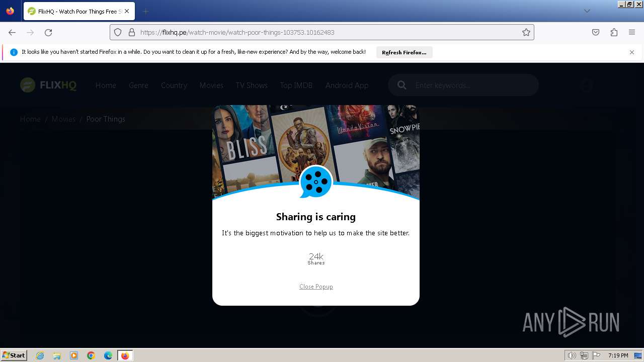This screenshot has height=362, width=644.
Task: Click the Poor Things breadcrumb text
Action: 106,119
